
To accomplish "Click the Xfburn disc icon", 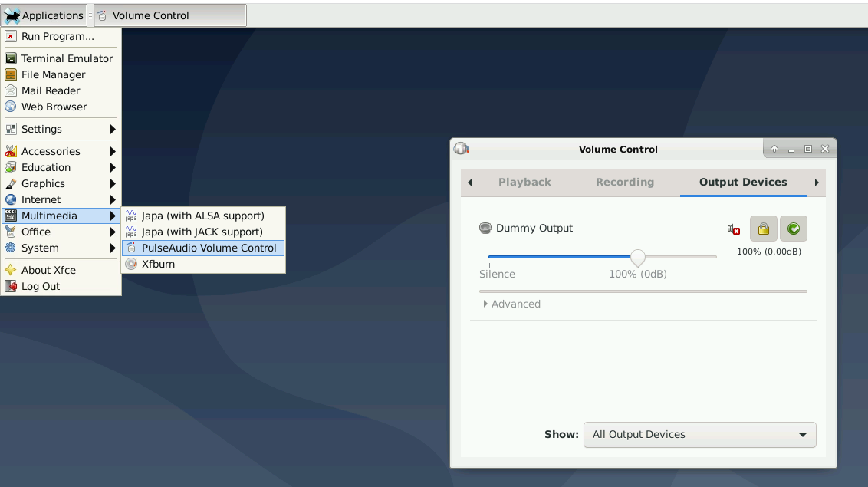I will 131,264.
